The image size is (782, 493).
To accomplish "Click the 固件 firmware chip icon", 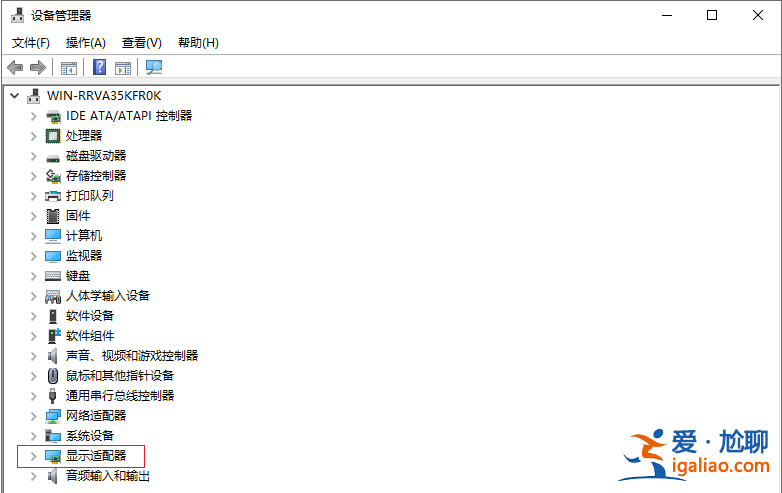I will tap(53, 216).
